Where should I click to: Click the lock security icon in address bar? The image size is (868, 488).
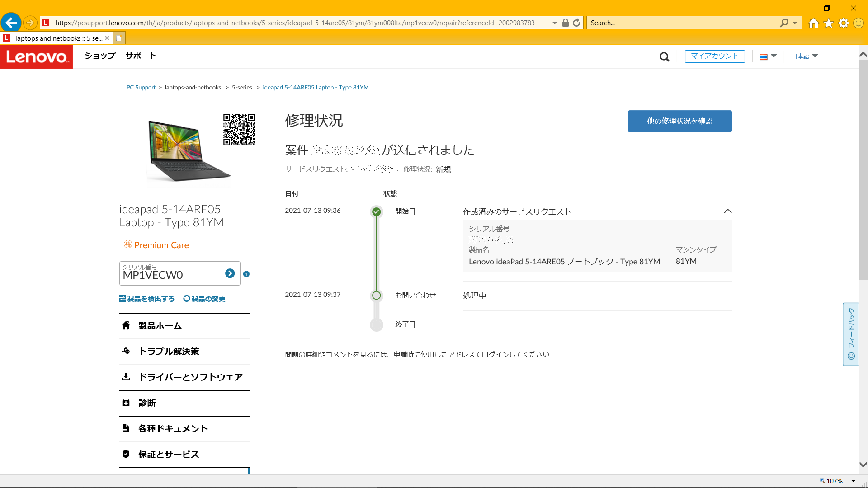565,23
